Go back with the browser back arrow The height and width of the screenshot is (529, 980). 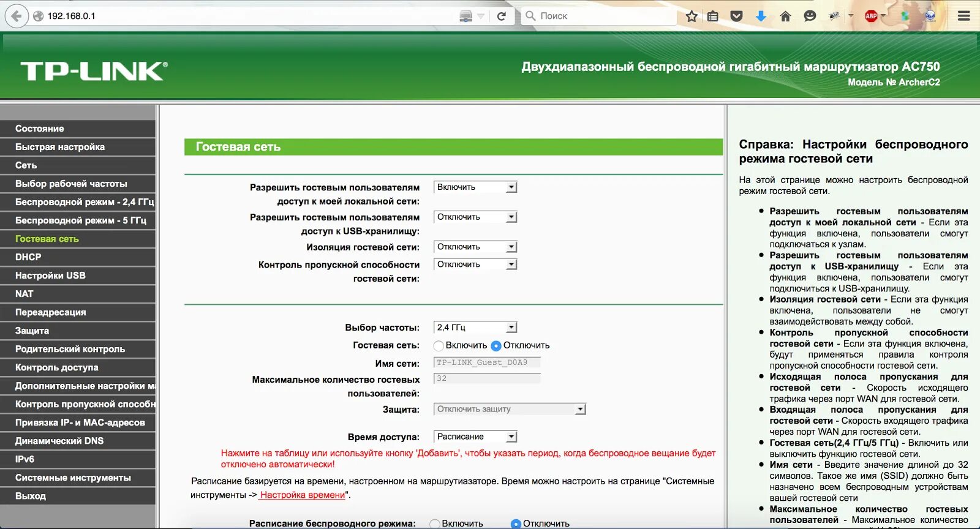(17, 16)
